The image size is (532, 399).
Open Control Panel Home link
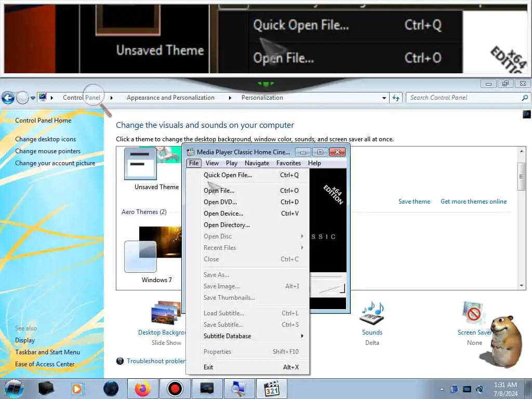(43, 121)
